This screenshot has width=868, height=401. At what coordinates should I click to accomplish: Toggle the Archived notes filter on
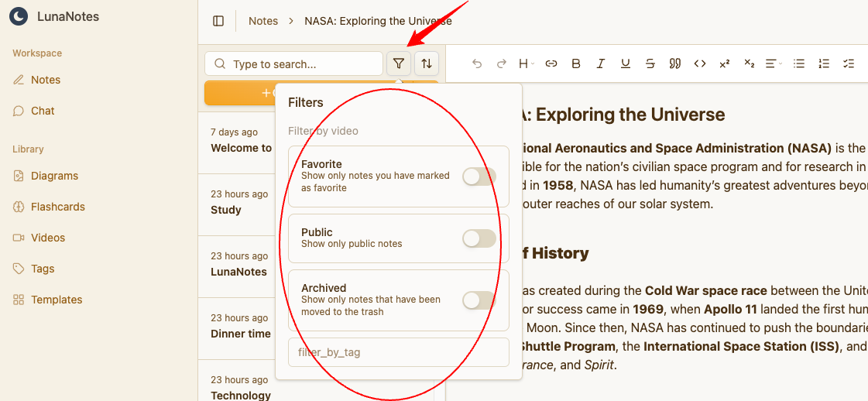[x=479, y=300]
